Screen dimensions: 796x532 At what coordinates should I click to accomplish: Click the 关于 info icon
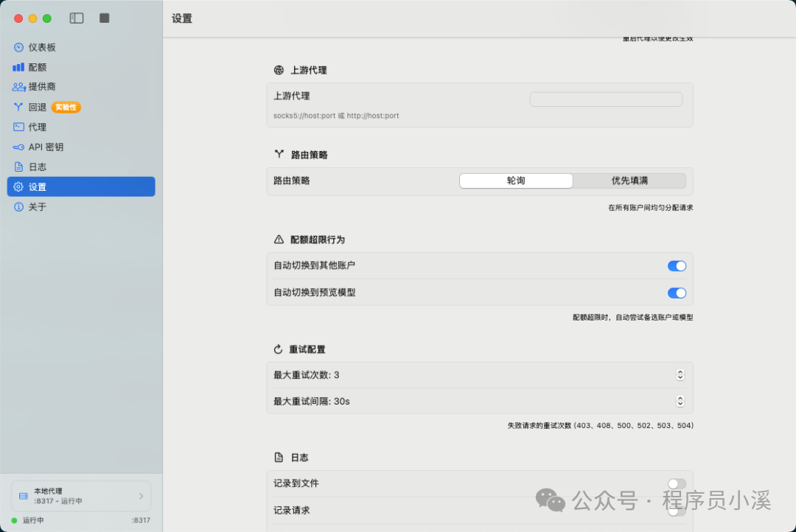(18, 206)
